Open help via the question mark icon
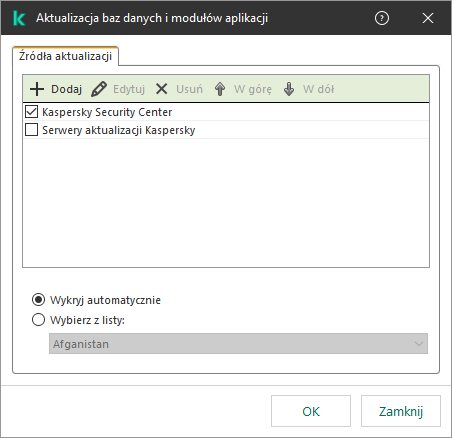This screenshot has width=452, height=438. pos(382,18)
